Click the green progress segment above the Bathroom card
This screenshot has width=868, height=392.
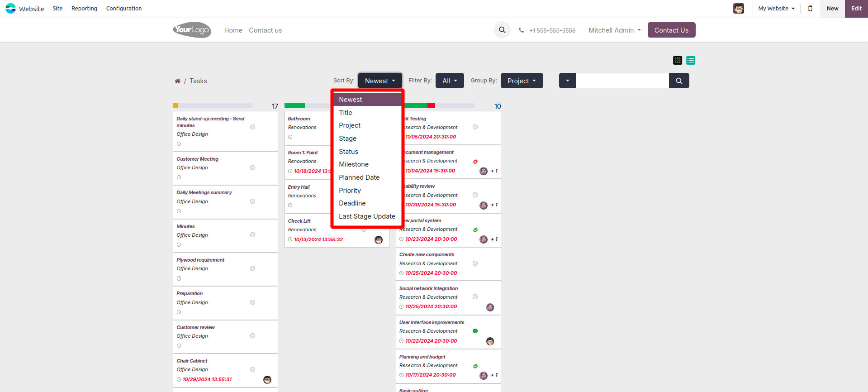(x=294, y=106)
